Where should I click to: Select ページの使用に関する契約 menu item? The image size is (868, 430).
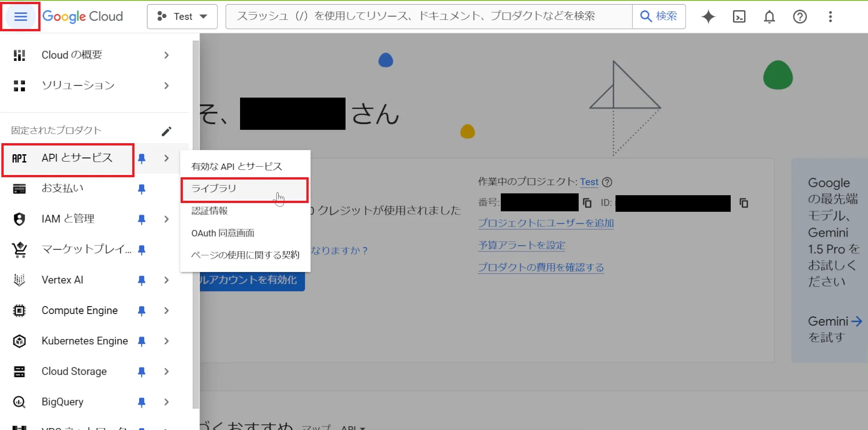pyautogui.click(x=245, y=255)
